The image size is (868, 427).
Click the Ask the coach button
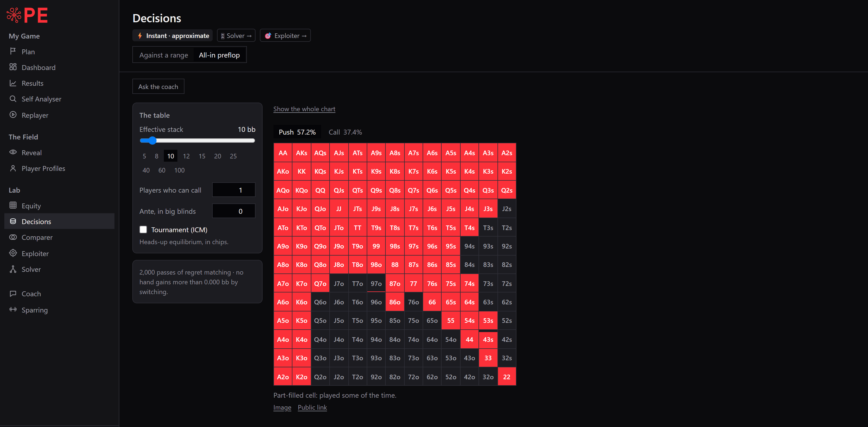pyautogui.click(x=158, y=87)
